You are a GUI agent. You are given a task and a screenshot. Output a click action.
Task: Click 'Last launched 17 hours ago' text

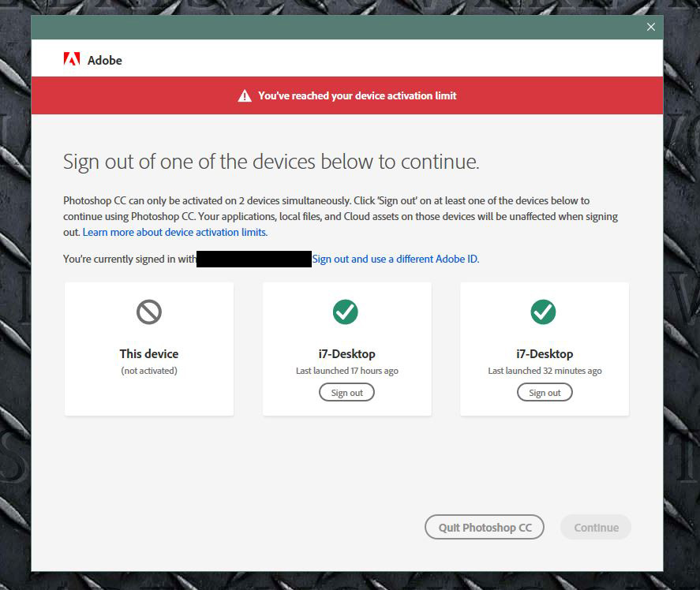[347, 371]
